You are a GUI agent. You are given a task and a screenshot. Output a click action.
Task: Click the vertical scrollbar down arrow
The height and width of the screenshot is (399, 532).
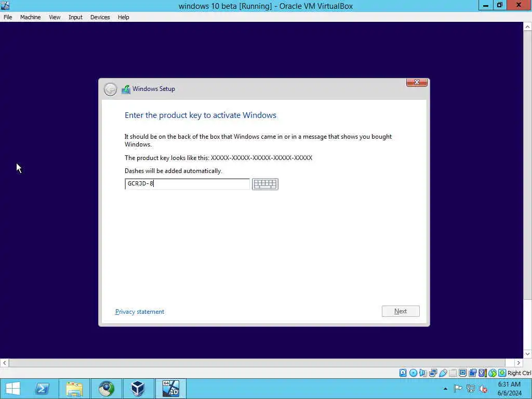(527, 354)
